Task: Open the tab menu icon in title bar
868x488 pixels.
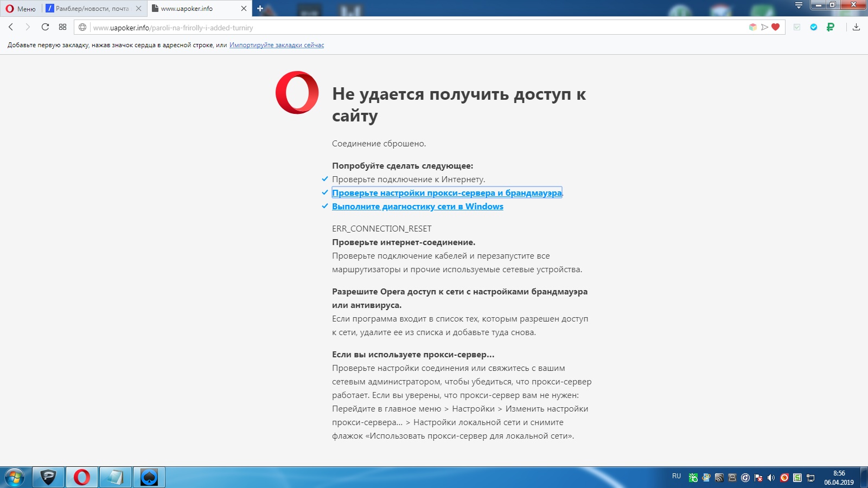Action: tap(799, 5)
